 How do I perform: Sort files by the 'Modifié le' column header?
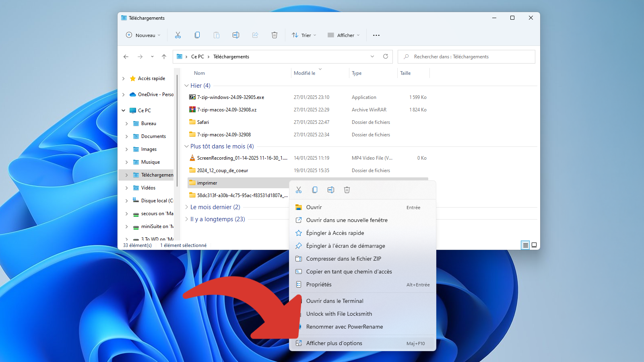pyautogui.click(x=305, y=73)
